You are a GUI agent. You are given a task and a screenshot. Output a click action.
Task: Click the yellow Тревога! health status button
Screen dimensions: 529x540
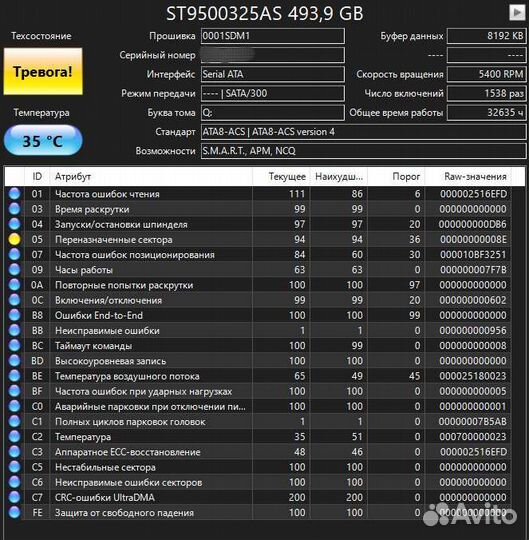[43, 71]
